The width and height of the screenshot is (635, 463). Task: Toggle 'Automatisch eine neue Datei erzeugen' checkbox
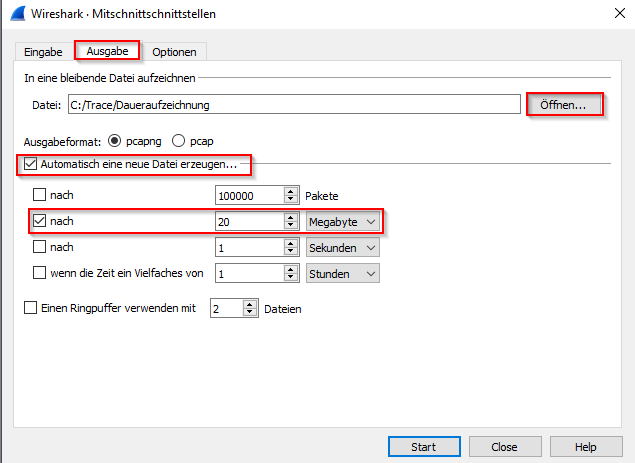point(31,163)
